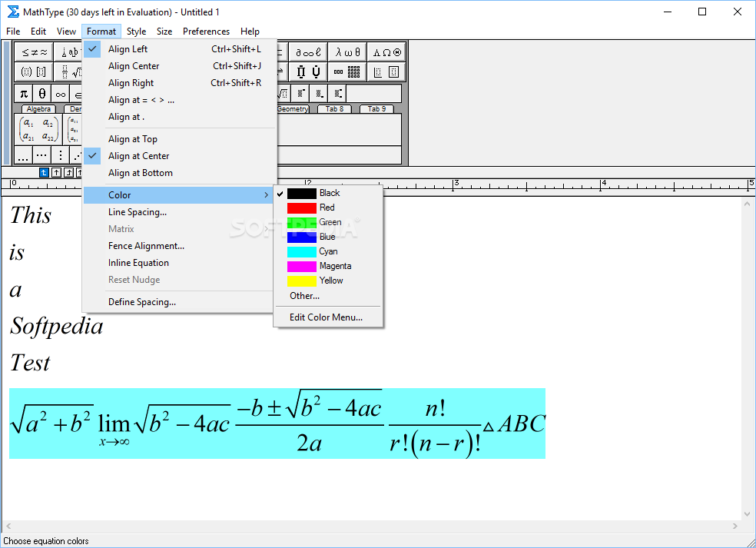Open the File menu
Screen dimensions: 756x548
click(13, 32)
